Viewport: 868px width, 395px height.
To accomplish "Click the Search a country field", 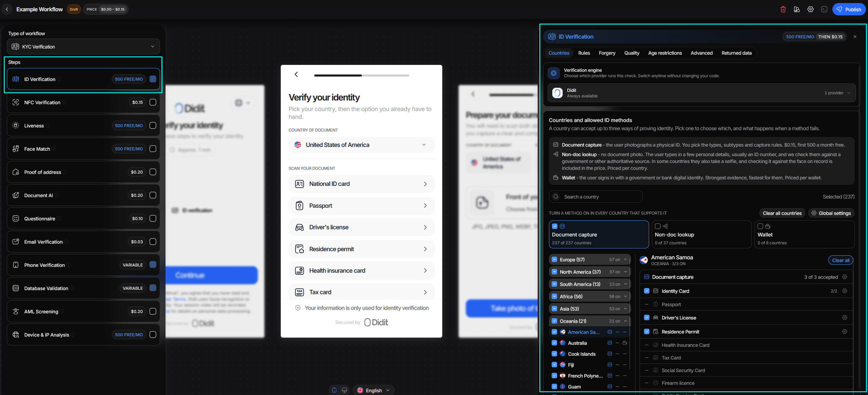I will 595,196.
